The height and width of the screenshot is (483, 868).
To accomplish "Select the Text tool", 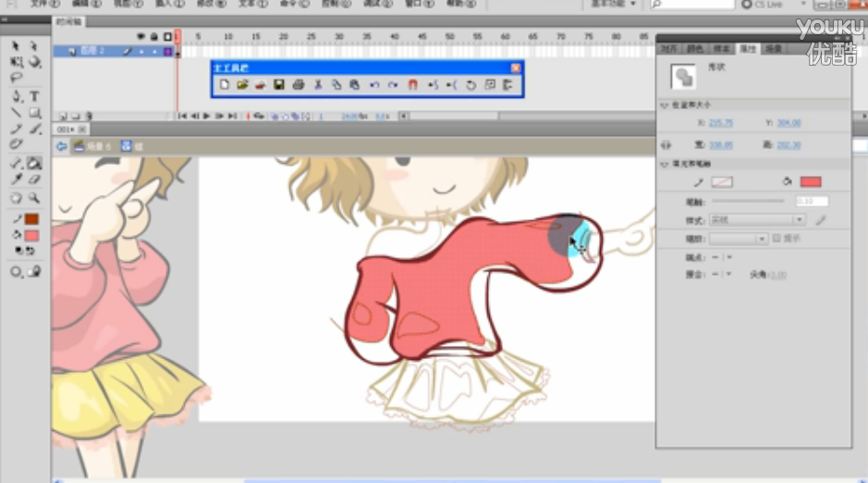I will click(x=34, y=96).
